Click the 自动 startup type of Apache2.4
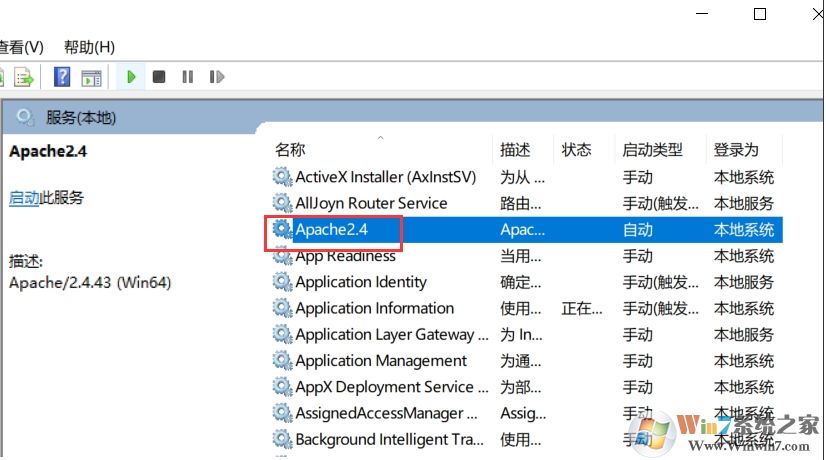826x460 pixels. [x=637, y=230]
